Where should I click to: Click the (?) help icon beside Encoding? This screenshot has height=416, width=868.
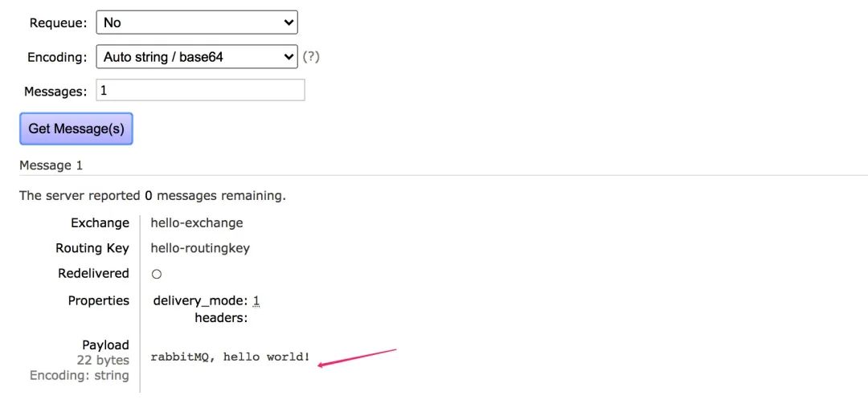pos(311,57)
